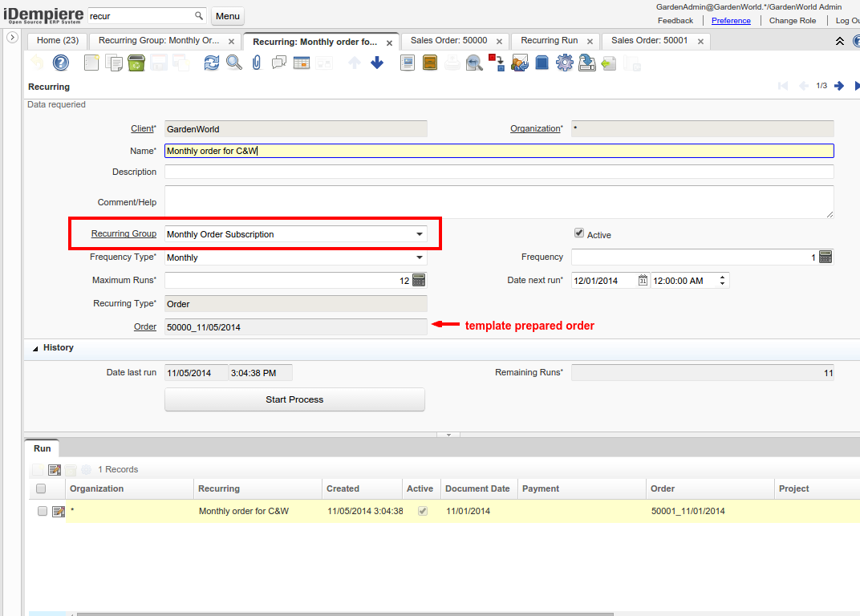
Task: Select the checkbox for the first Run row
Action: pos(43,511)
